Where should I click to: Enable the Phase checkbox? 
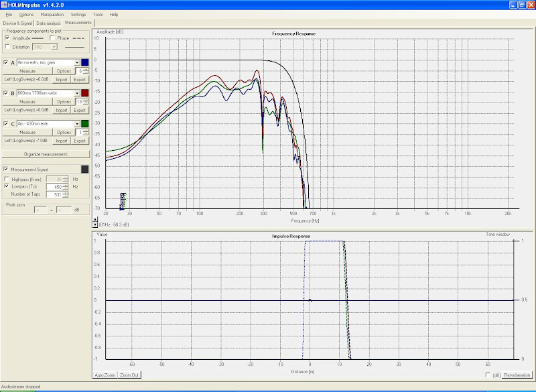coord(52,38)
